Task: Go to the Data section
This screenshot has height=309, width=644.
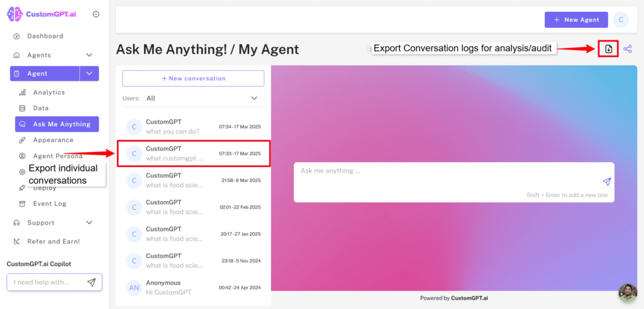Action: click(x=41, y=108)
